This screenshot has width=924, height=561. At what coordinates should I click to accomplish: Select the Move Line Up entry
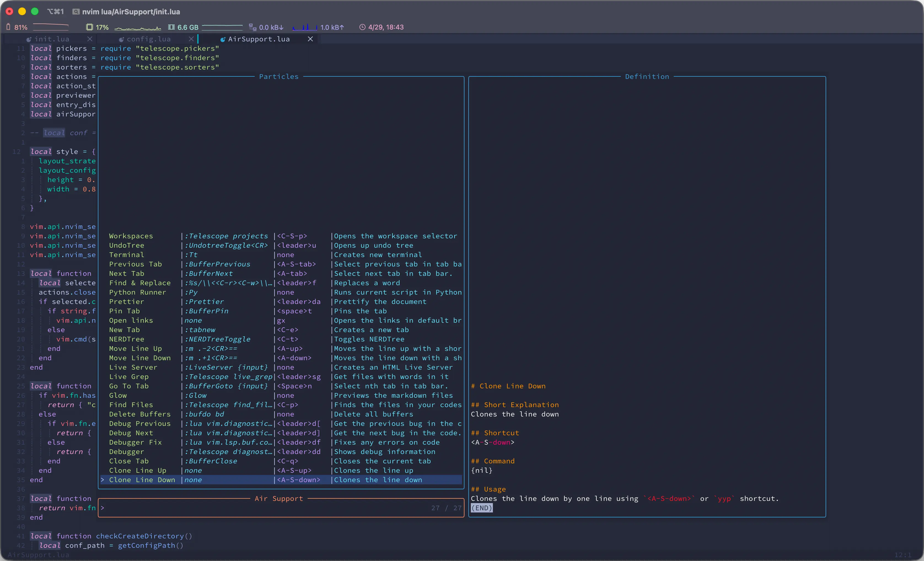281,349
